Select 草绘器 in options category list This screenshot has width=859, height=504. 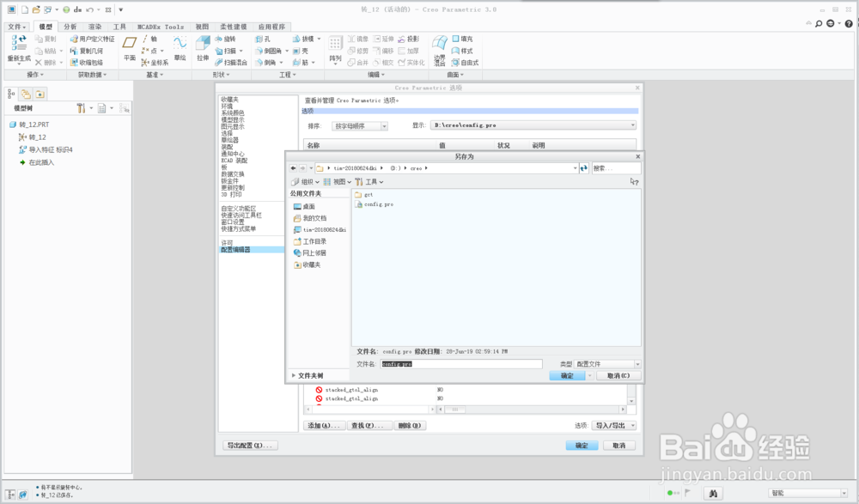point(229,140)
